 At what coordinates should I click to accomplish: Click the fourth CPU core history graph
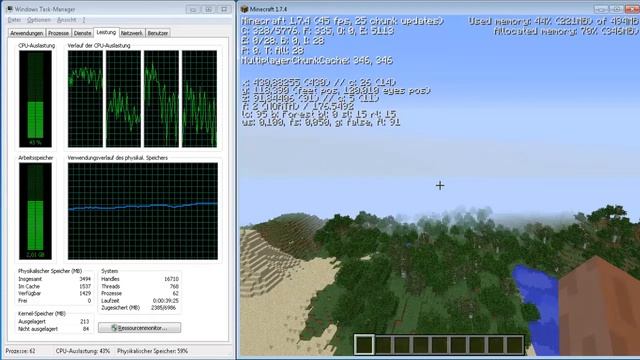click(199, 99)
